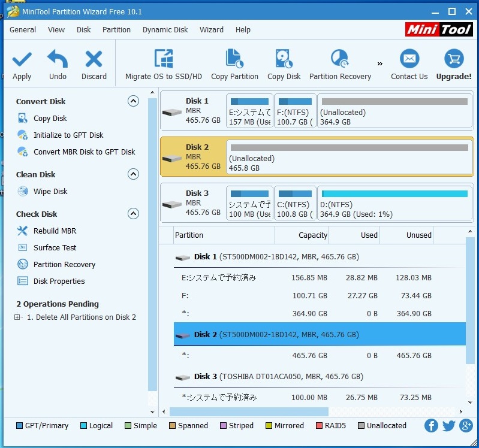Viewport: 479px width, 448px height.
Task: Choose Convert MBR Disk to GPT Disk
Action: [x=85, y=152]
